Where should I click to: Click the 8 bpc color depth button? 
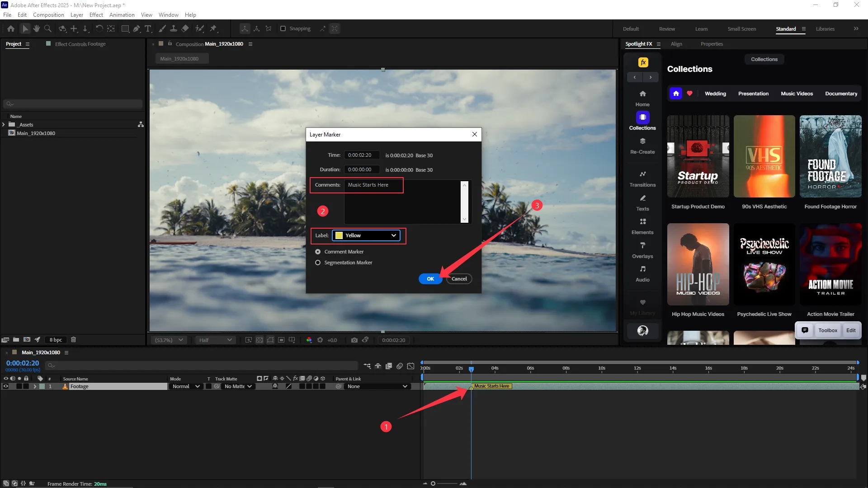(56, 340)
